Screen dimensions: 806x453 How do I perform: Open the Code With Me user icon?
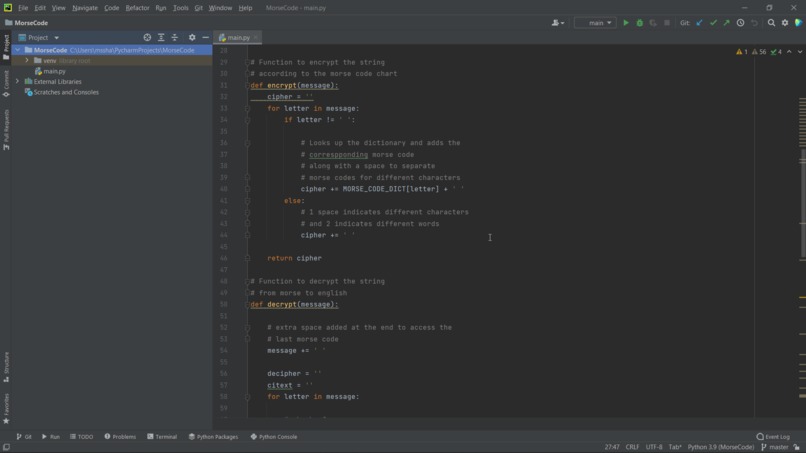[x=557, y=23]
